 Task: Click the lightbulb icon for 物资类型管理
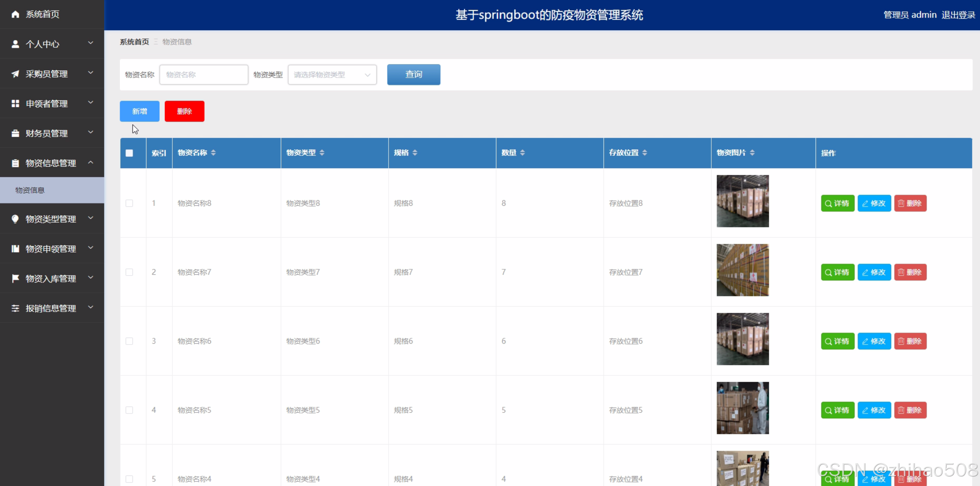pos(15,219)
